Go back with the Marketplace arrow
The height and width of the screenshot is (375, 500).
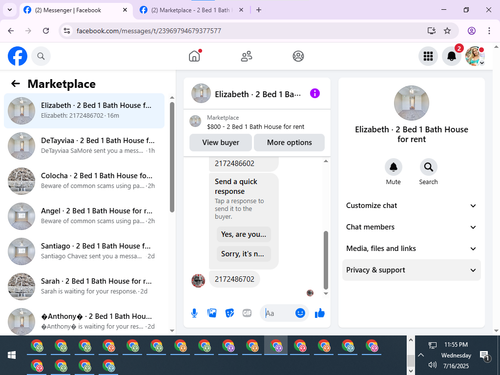tap(15, 83)
